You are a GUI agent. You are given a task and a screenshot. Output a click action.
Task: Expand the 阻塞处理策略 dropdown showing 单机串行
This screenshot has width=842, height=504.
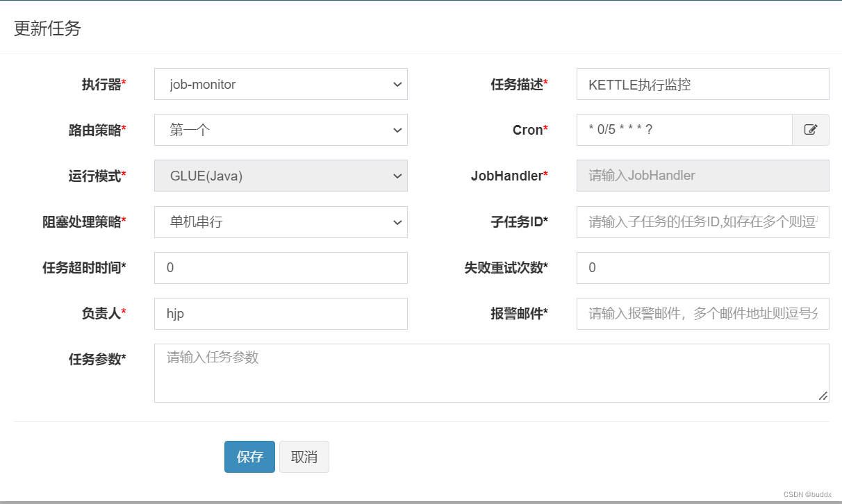(x=281, y=222)
